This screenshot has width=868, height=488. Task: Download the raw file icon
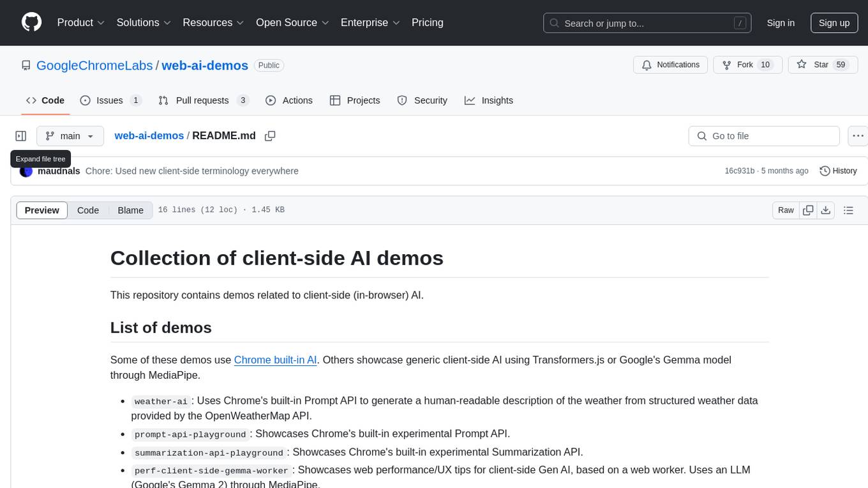(x=825, y=210)
